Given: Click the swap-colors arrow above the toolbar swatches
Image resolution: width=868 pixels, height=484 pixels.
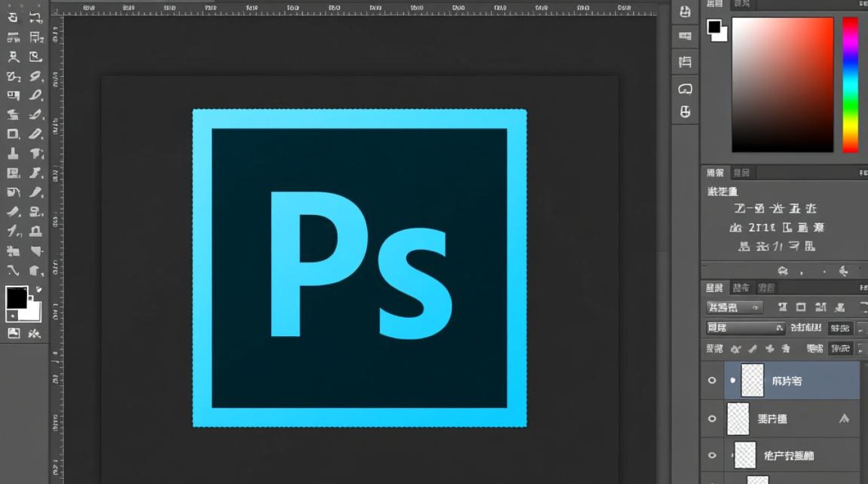Looking at the screenshot, I should (x=38, y=290).
